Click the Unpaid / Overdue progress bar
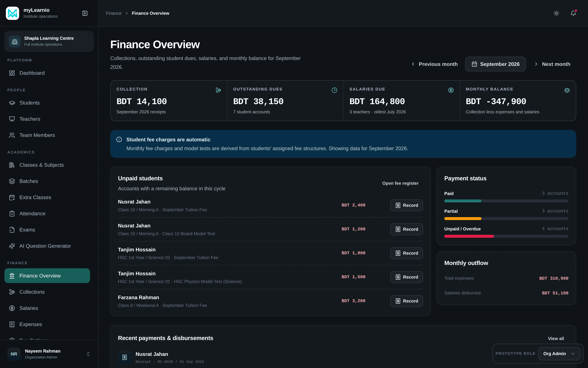 [506, 236]
